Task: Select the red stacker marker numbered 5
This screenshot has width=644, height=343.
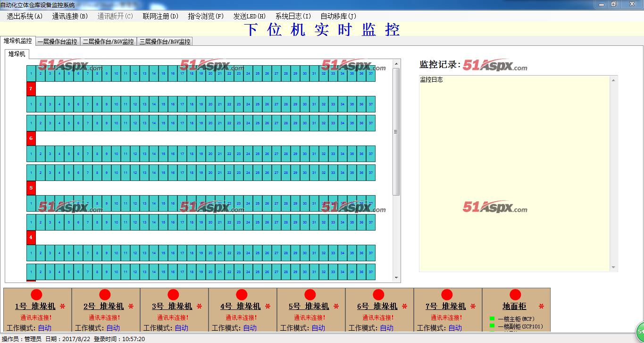Action: tap(31, 188)
